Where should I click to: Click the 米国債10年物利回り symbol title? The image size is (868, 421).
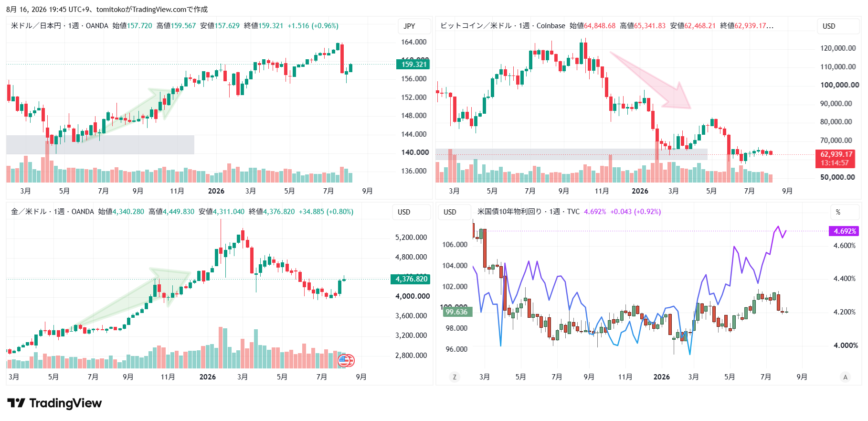[x=509, y=212]
